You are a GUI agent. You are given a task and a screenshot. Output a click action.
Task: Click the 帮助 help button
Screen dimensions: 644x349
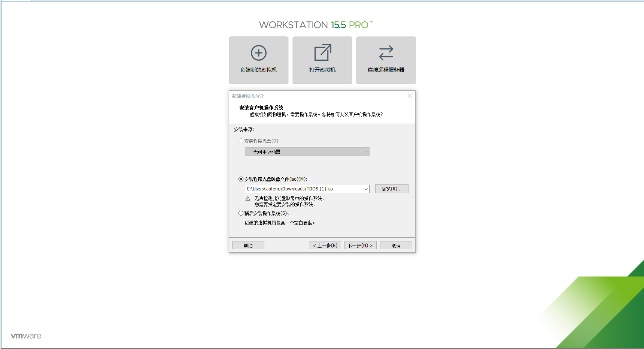click(x=248, y=246)
